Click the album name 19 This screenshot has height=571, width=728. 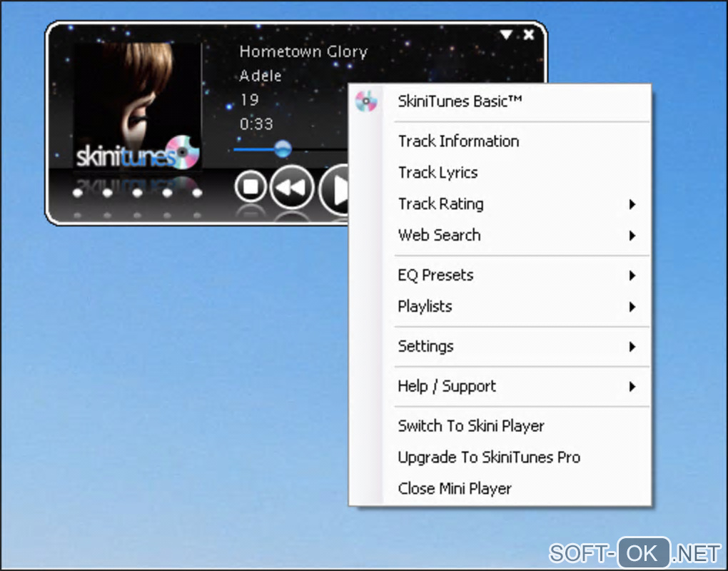(249, 100)
